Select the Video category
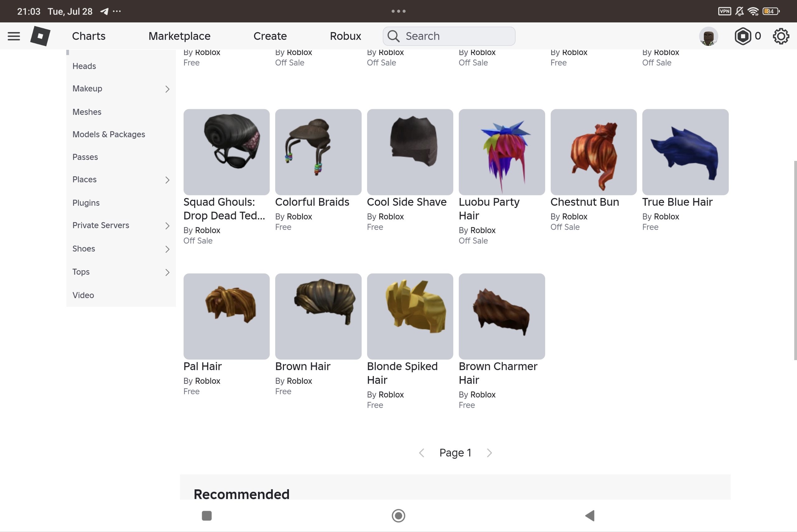Screen dimensions: 797x532 click(83, 295)
